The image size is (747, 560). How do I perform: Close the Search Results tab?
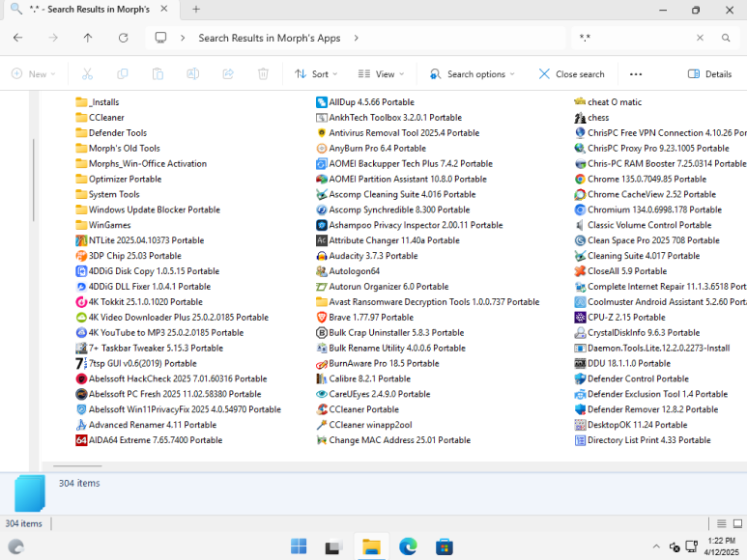point(164,9)
